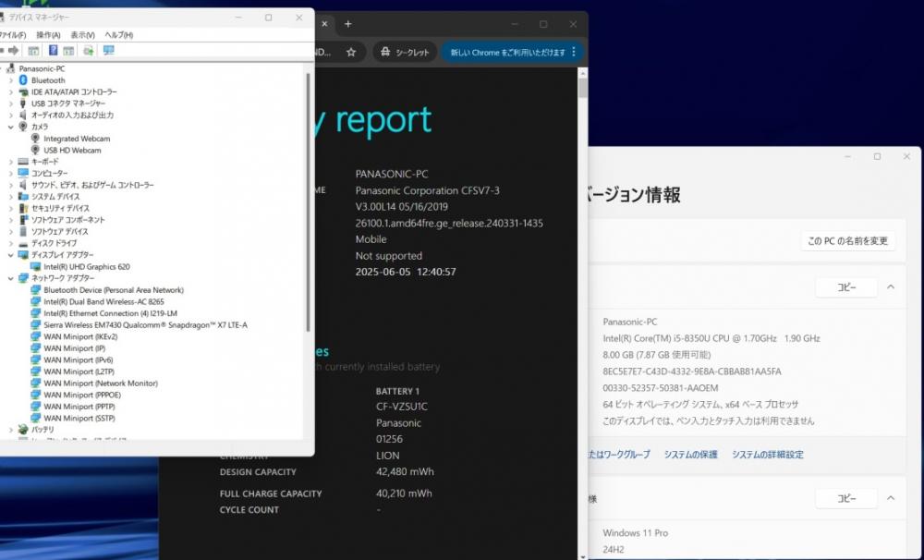
Task: Click the USB HD Webcam device icon
Action: click(x=35, y=151)
